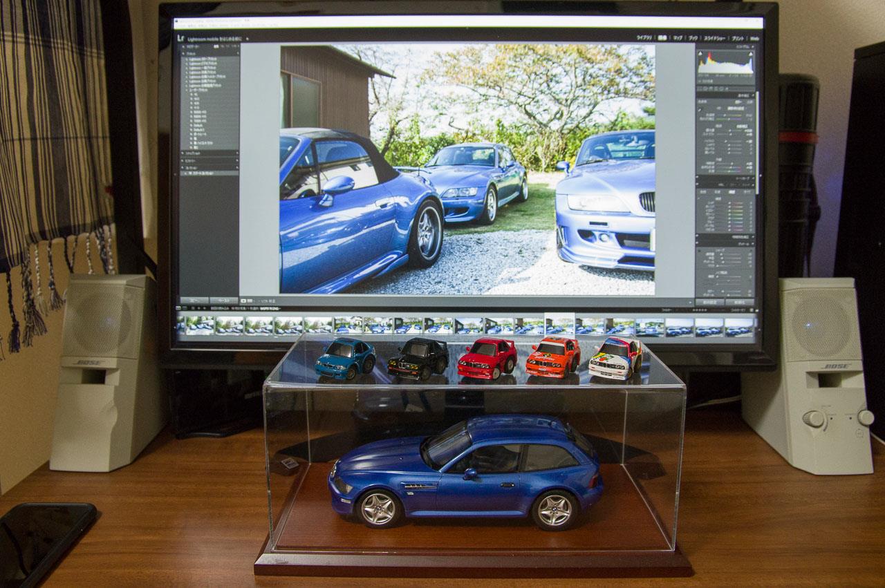Click 前の設定 (Previous) button
Viewport: 885px width, 588px height.
coord(709,302)
